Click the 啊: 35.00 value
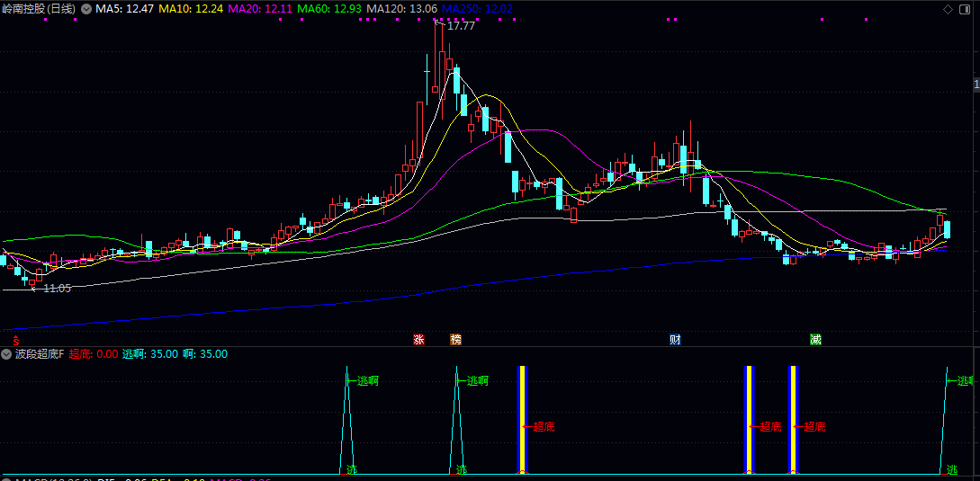This screenshot has width=980, height=481. coord(205,354)
